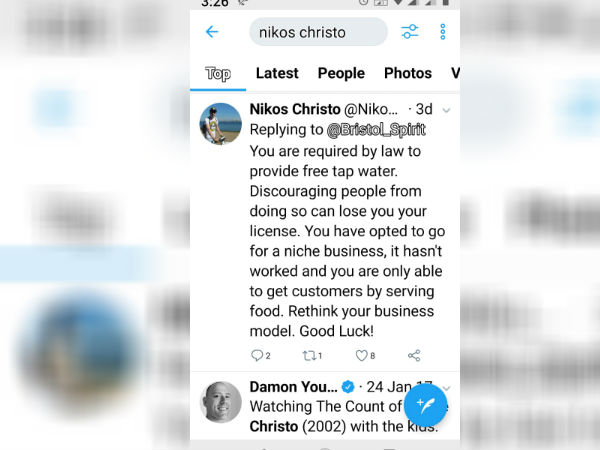View Nikos Christo's profile picture
Screen dimensions: 600x450
[220, 124]
